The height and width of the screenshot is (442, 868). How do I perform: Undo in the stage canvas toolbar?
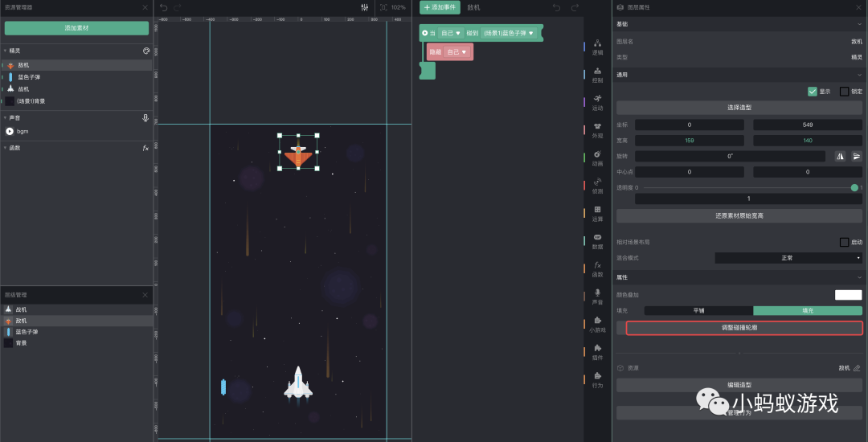[x=163, y=7]
